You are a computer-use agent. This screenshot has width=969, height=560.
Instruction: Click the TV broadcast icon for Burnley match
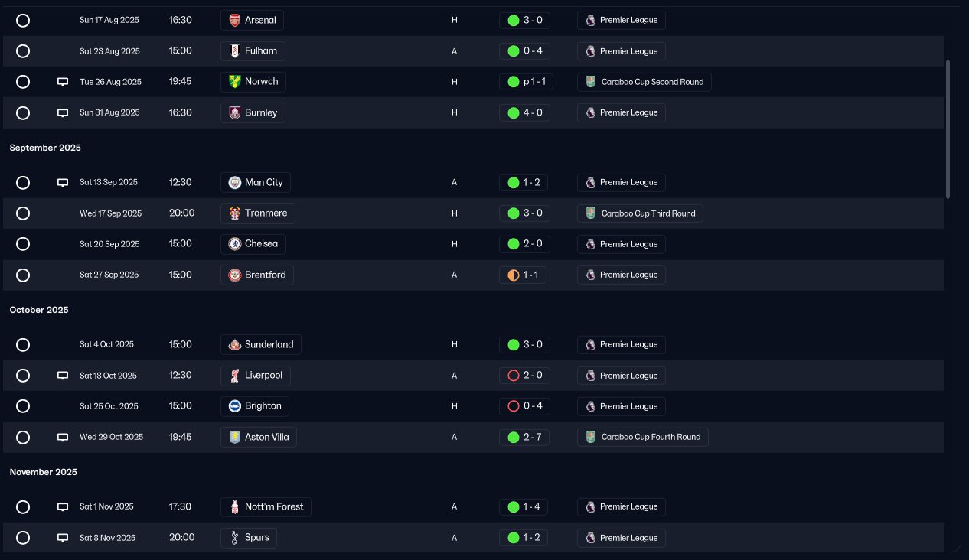pos(63,113)
